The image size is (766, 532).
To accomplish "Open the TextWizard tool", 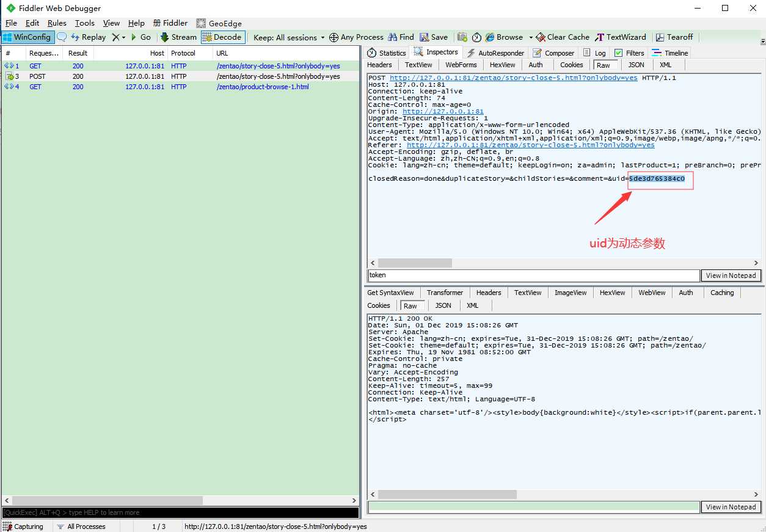I will click(x=621, y=37).
